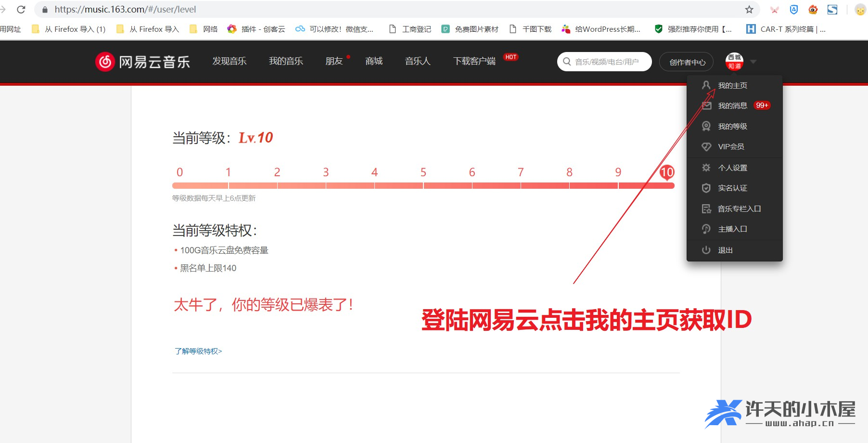The width and height of the screenshot is (868, 443).
Task: Open the 朋友 tab
Action: coord(334,61)
